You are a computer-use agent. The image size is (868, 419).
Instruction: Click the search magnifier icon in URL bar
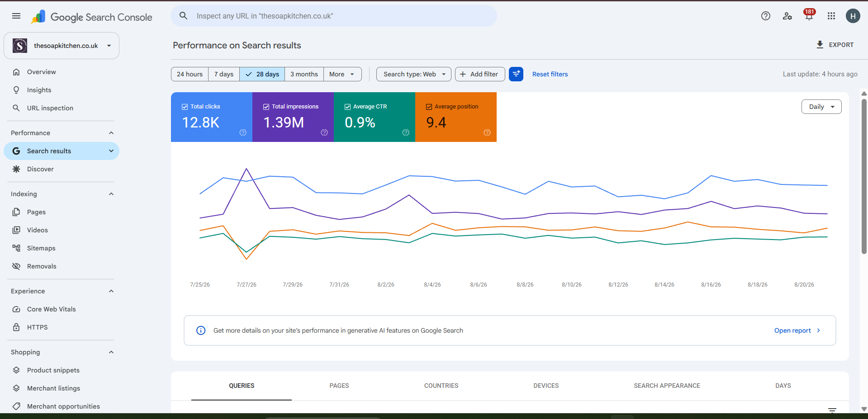click(x=183, y=16)
